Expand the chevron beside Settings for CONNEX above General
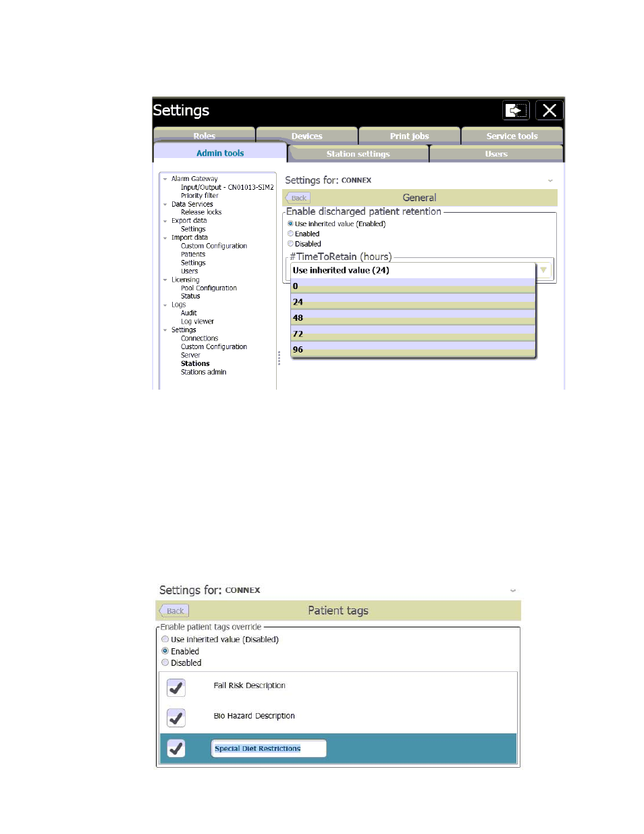This screenshot has width=644, height=834. 550,180
